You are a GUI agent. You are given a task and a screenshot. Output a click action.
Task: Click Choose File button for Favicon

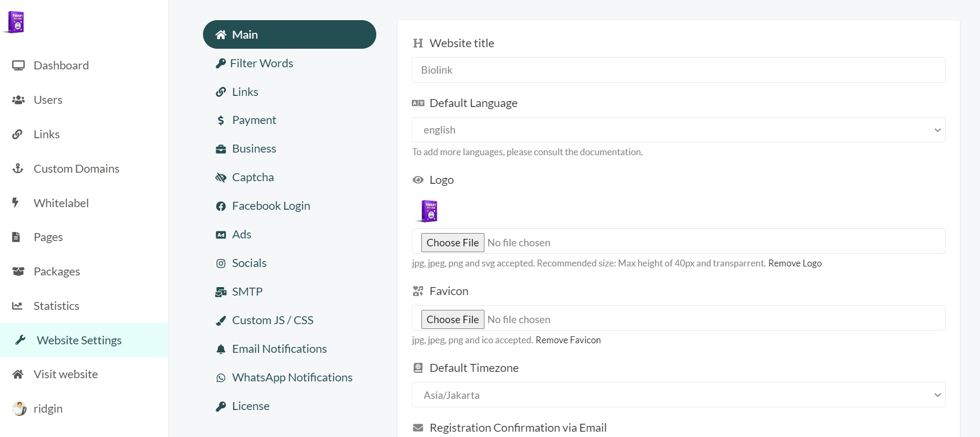click(x=453, y=319)
